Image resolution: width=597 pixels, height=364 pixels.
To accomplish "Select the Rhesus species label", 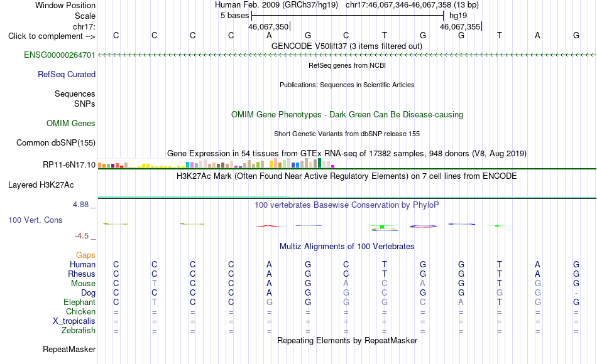I will (x=82, y=274).
